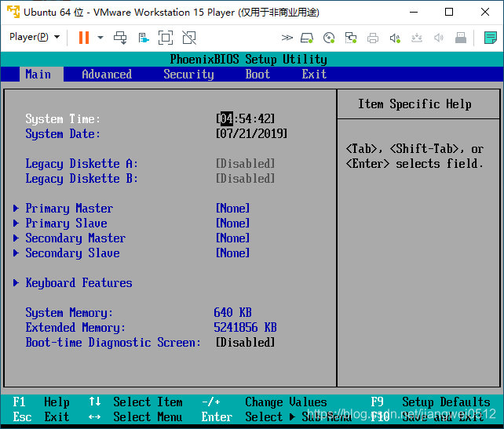Screen dimensions: 504x429
Task: Click Legacy Diskette B Disabled value
Action: (245, 178)
